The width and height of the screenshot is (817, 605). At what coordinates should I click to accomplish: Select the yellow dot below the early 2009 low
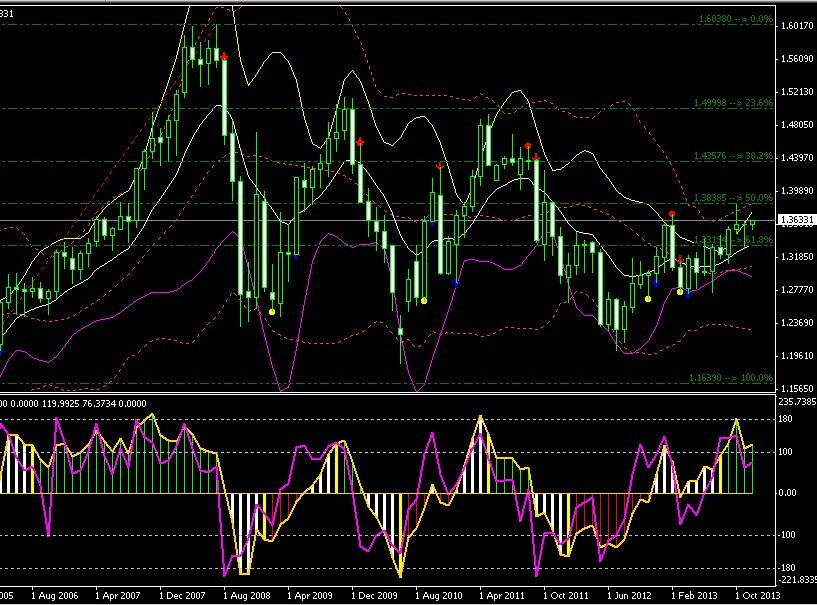coord(272,312)
